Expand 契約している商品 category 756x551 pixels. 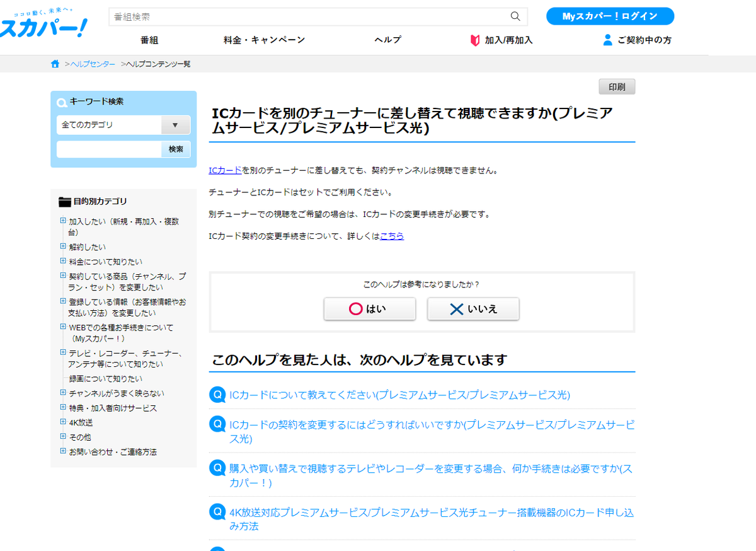click(63, 275)
